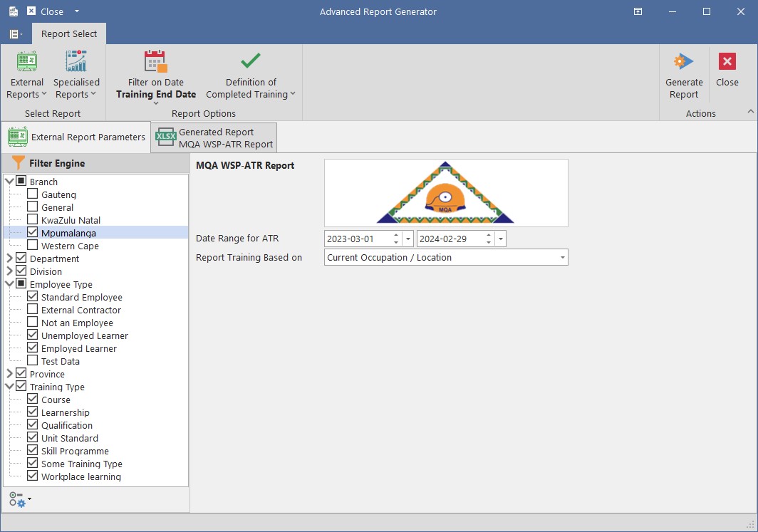Check the Gauteng branch checkbox
This screenshot has height=532, width=758.
coord(32,194)
